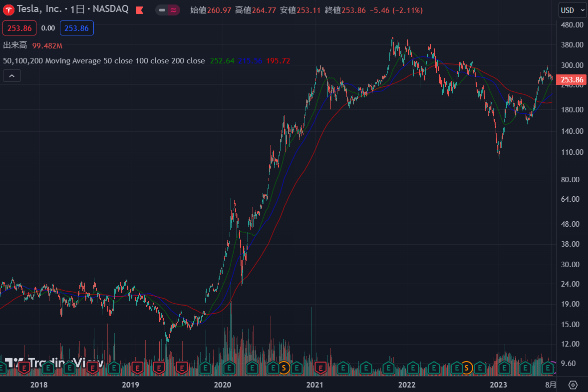Click the 110.00 price axis label
The width and height of the screenshot is (588, 392).
[x=572, y=152]
